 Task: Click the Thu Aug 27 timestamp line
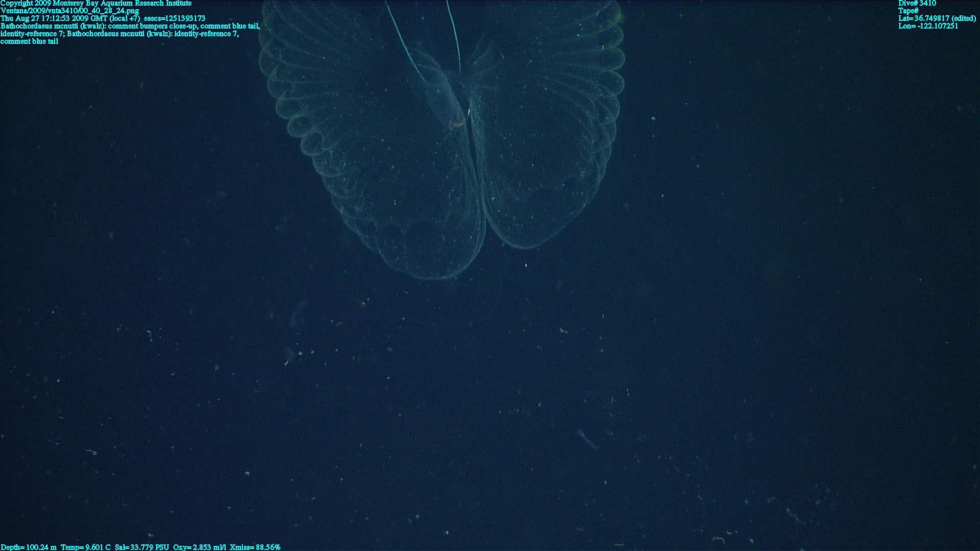coord(70,18)
